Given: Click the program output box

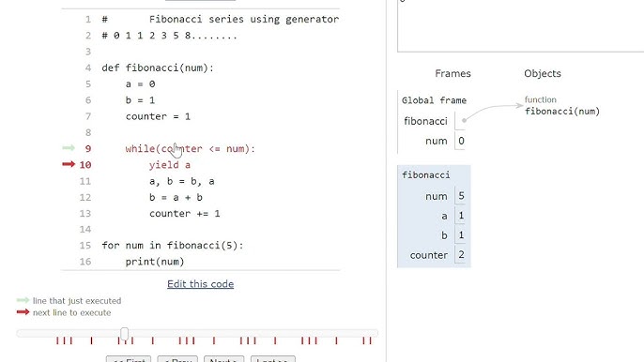Looking at the screenshot, I should [x=520, y=25].
